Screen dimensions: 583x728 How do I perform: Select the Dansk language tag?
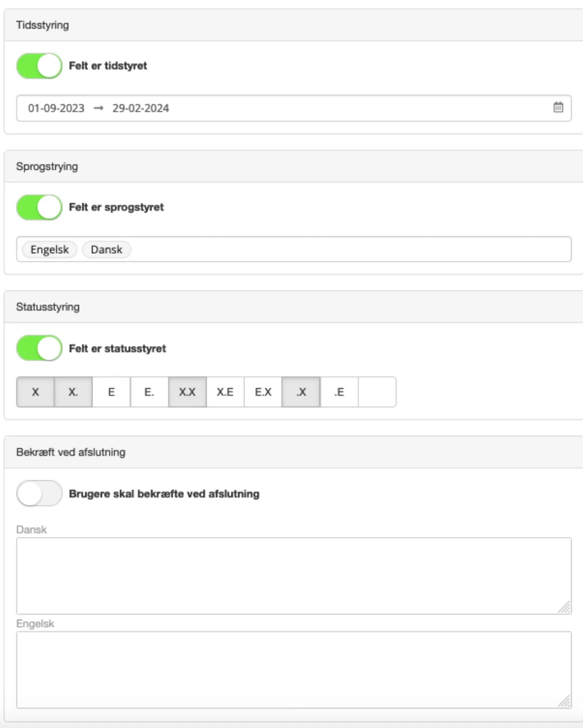pos(107,250)
